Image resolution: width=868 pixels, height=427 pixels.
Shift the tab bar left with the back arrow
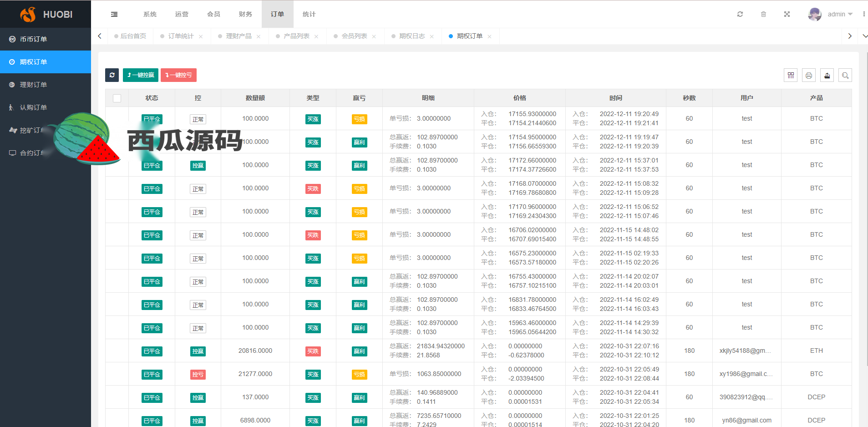point(100,36)
